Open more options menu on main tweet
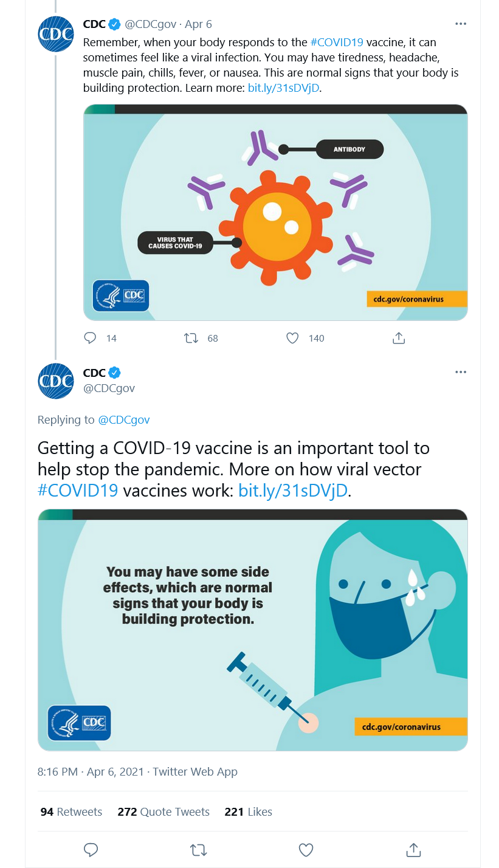The height and width of the screenshot is (868, 499). tap(461, 372)
